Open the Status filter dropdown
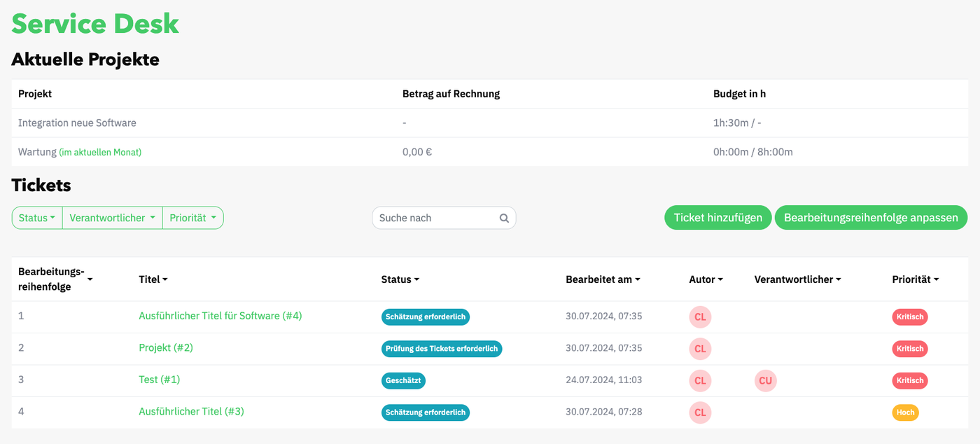Screen dimensions: 980x444 point(36,218)
